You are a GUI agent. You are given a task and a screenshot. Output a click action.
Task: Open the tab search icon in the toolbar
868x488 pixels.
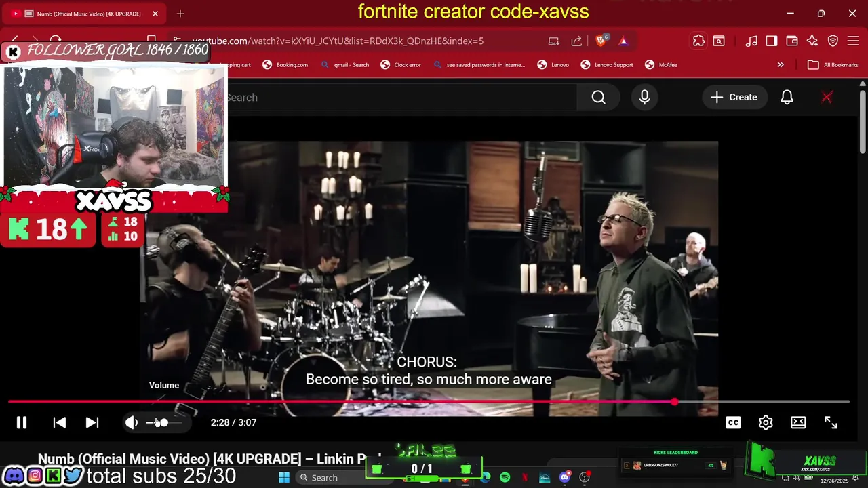click(x=719, y=41)
